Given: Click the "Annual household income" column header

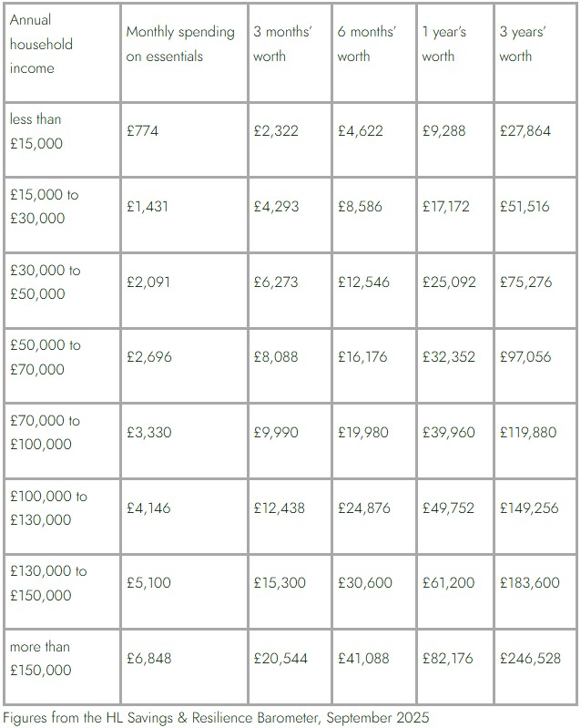Looking at the screenshot, I should [42, 44].
